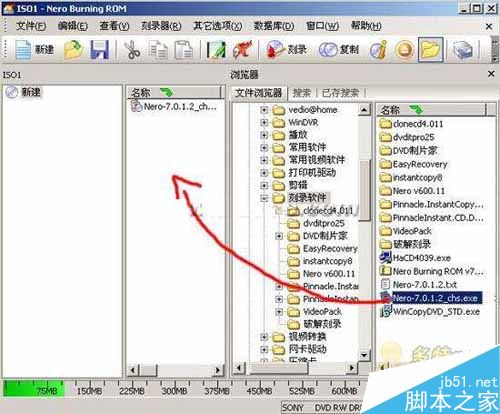Expand the vedio@home folder

[264, 110]
